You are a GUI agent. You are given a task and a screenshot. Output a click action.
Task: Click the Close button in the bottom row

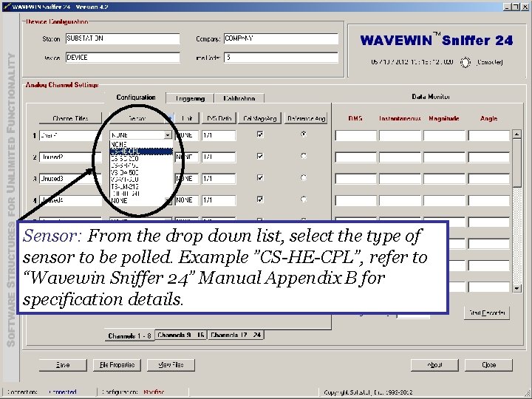tap(488, 365)
